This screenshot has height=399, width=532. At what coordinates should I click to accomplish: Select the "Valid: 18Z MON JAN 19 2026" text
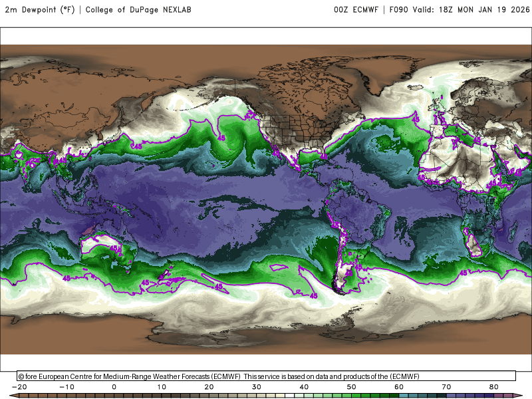pos(471,10)
